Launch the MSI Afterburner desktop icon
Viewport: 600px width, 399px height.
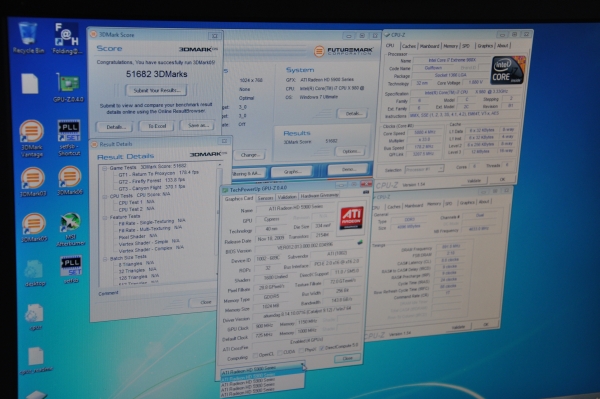[71, 229]
